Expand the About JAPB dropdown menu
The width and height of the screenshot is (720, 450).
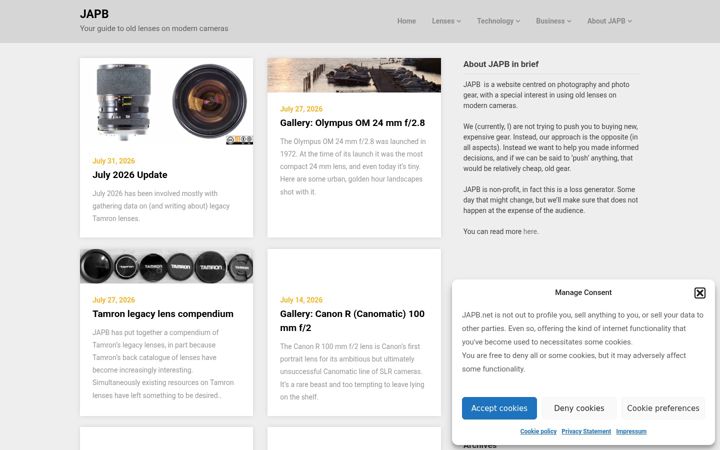609,21
